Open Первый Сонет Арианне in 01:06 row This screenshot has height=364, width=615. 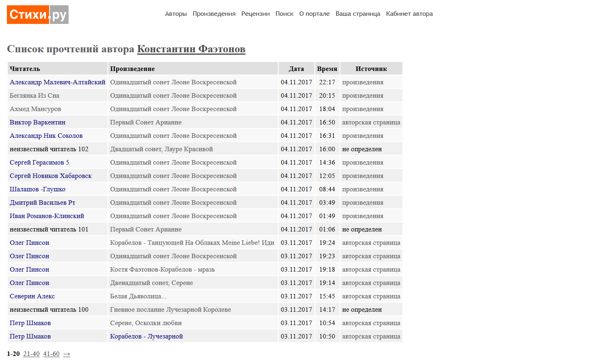146,229
